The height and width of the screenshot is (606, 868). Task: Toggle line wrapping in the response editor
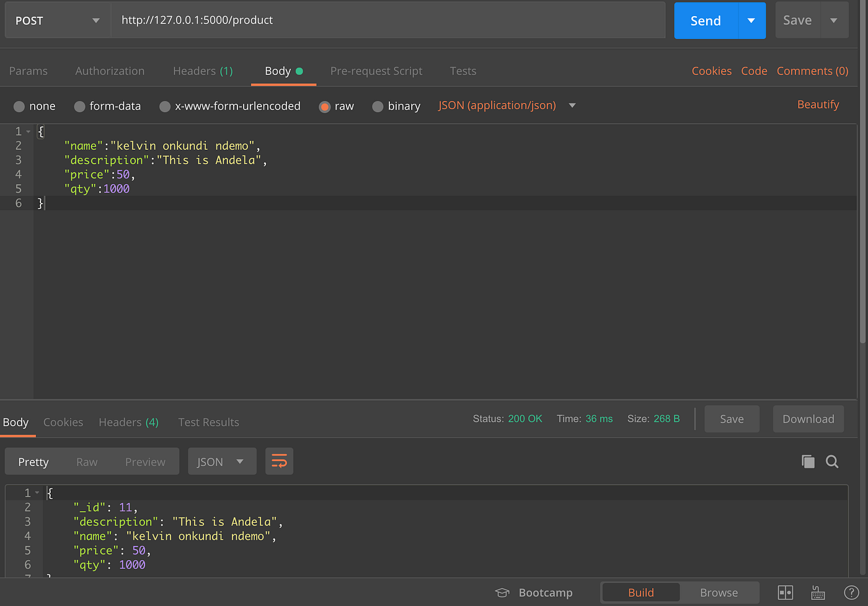point(279,461)
